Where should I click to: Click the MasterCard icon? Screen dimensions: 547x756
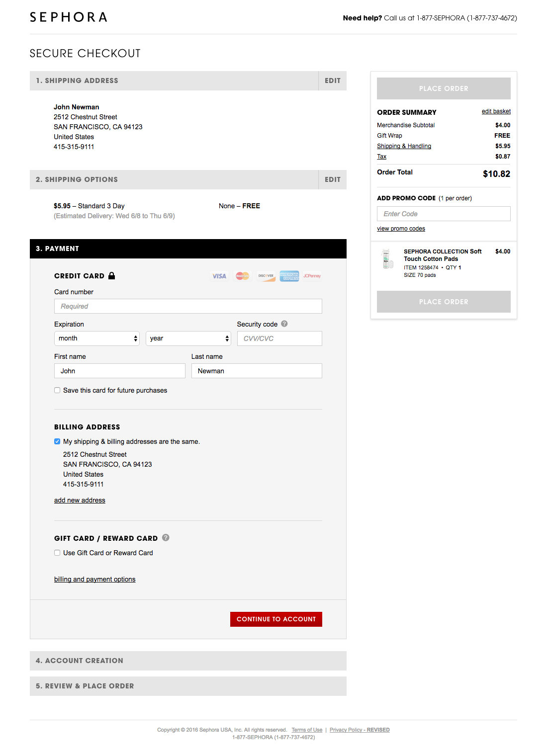(x=243, y=276)
